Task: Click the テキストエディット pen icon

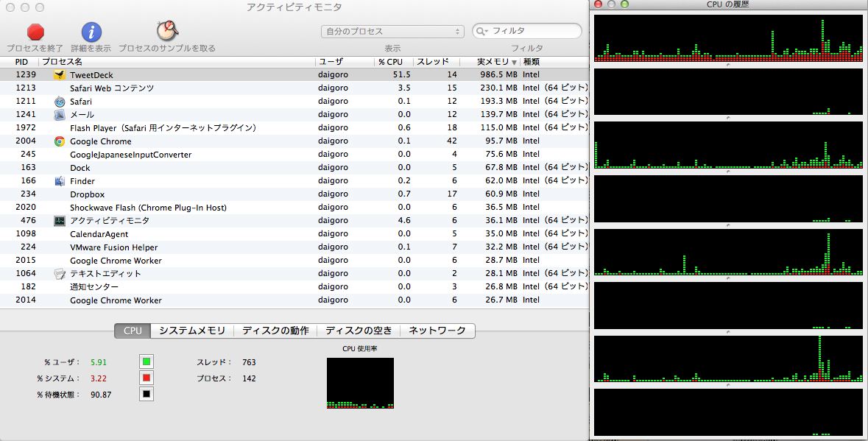Action: point(59,274)
